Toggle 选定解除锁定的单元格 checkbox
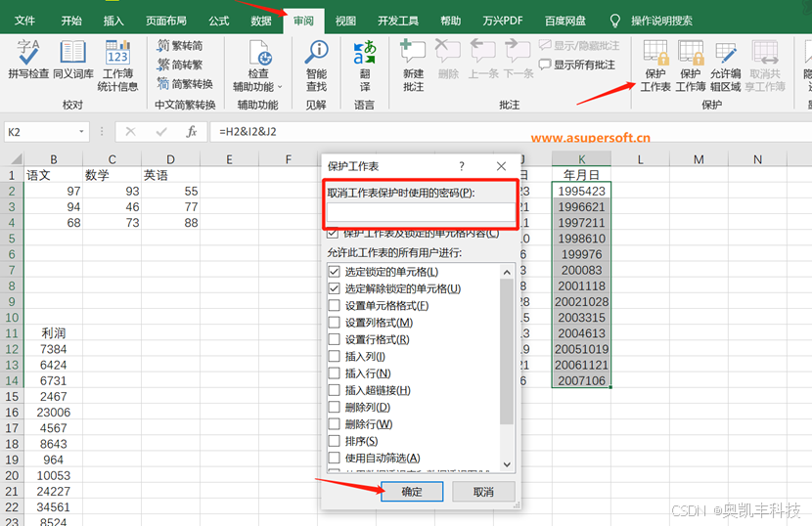 [334, 288]
